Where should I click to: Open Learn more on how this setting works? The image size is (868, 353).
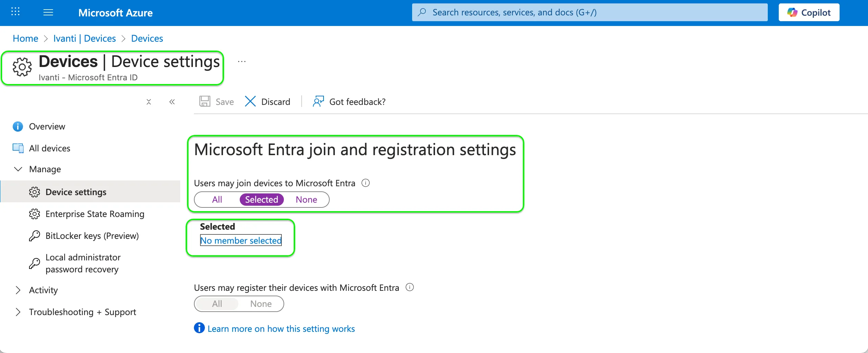tap(281, 329)
